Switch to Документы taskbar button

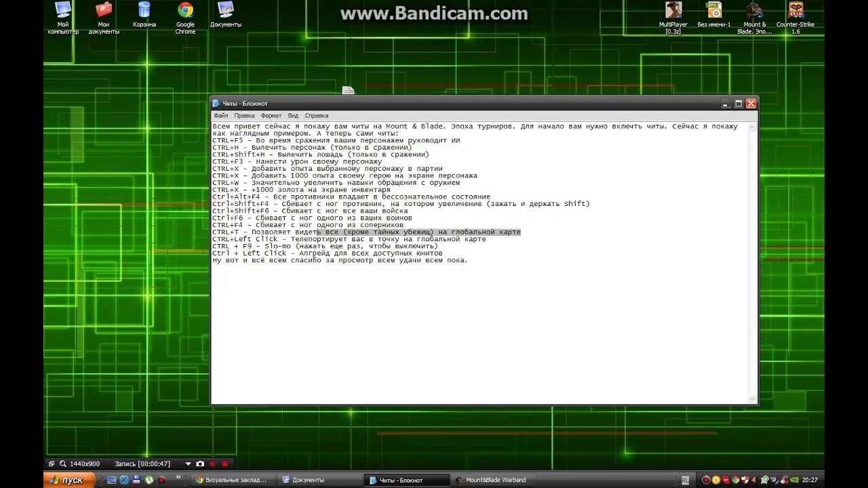(x=319, y=480)
